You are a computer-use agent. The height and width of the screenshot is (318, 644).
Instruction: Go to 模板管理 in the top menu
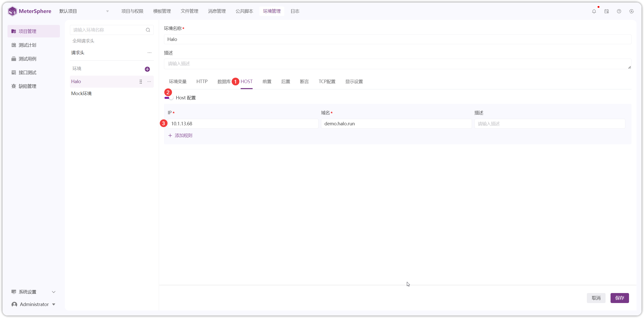[x=162, y=11]
